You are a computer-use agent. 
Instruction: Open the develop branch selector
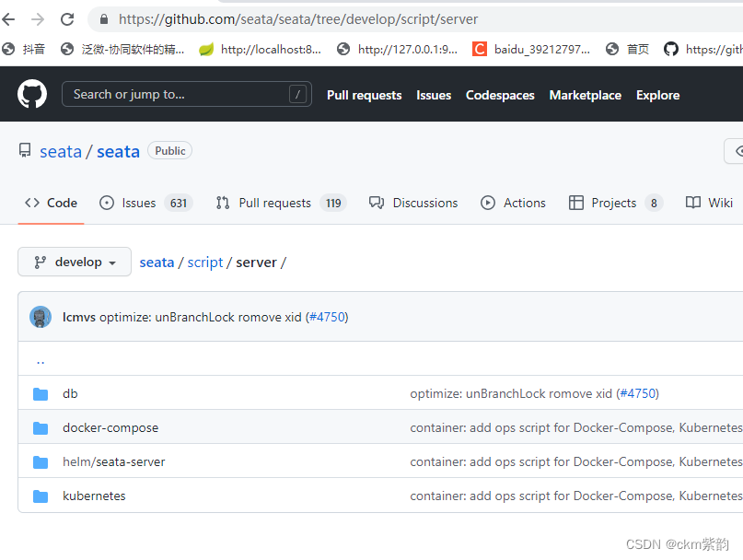tap(74, 262)
